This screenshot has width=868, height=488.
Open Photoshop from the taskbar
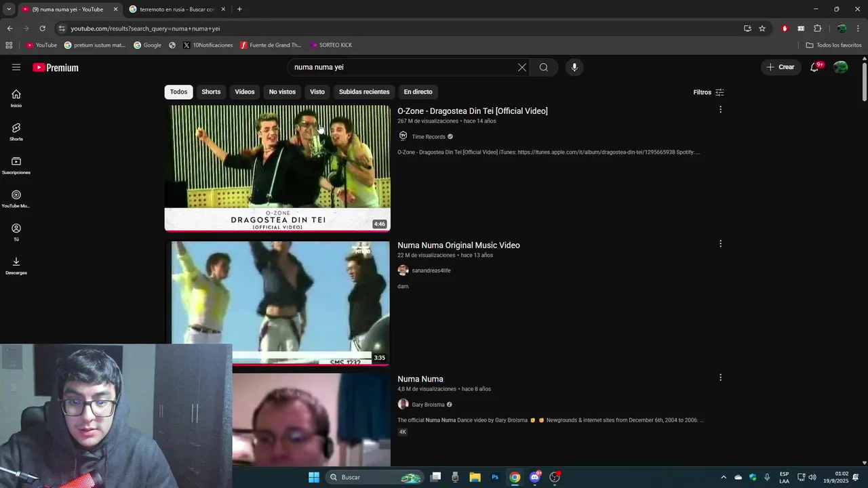tap(495, 477)
